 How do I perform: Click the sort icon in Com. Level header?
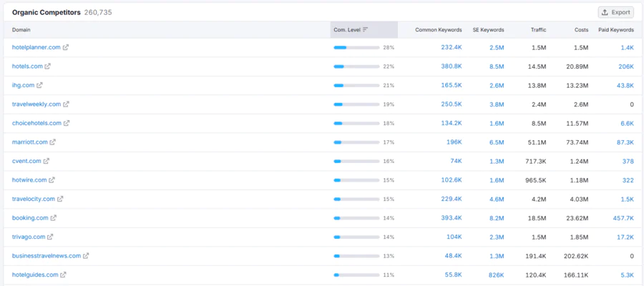coord(365,29)
